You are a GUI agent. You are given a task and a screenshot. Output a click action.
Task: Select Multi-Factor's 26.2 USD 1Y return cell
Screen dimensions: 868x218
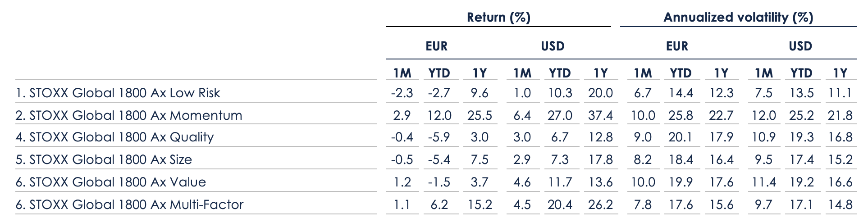(600, 205)
